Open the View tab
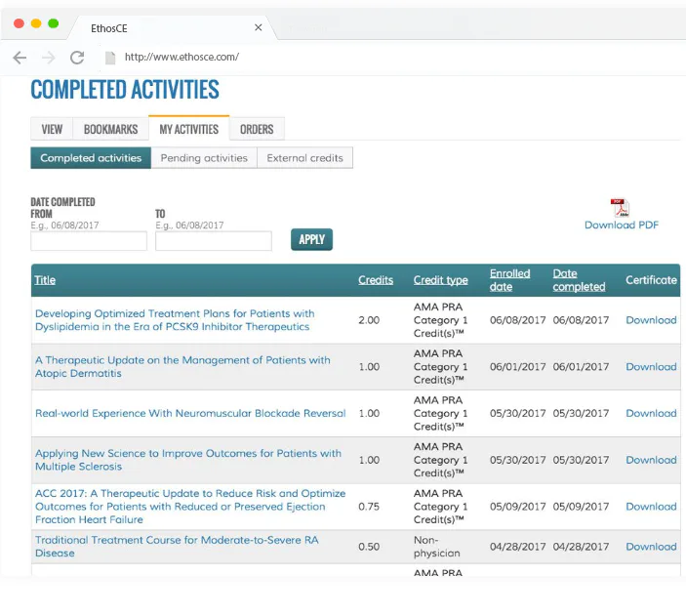This screenshot has width=686, height=616. (52, 129)
